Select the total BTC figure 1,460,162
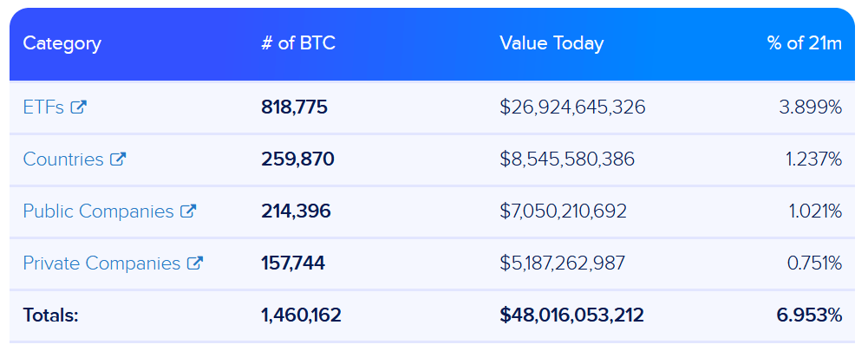This screenshot has height=351, width=868. [x=301, y=315]
